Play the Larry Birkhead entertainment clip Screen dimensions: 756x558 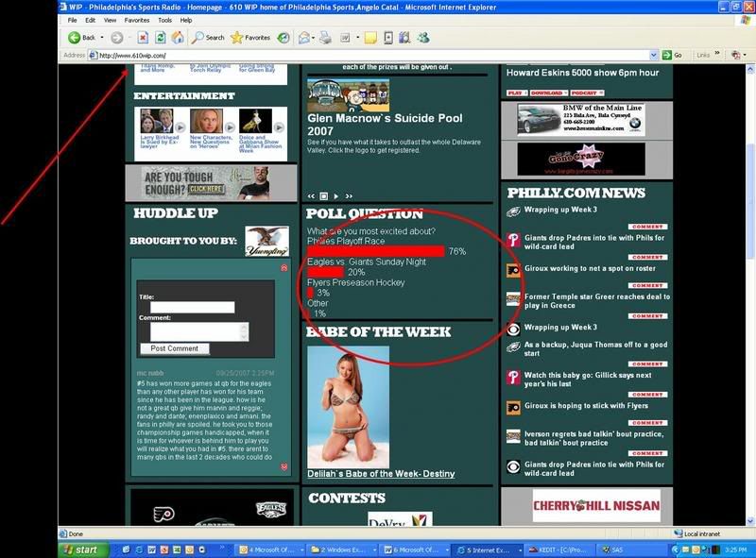[x=180, y=127]
